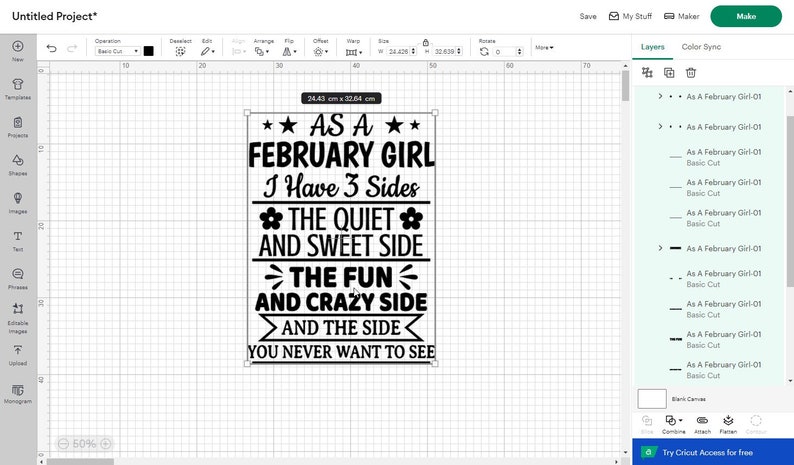
Task: Click the width stepper arrows
Action: click(x=413, y=51)
